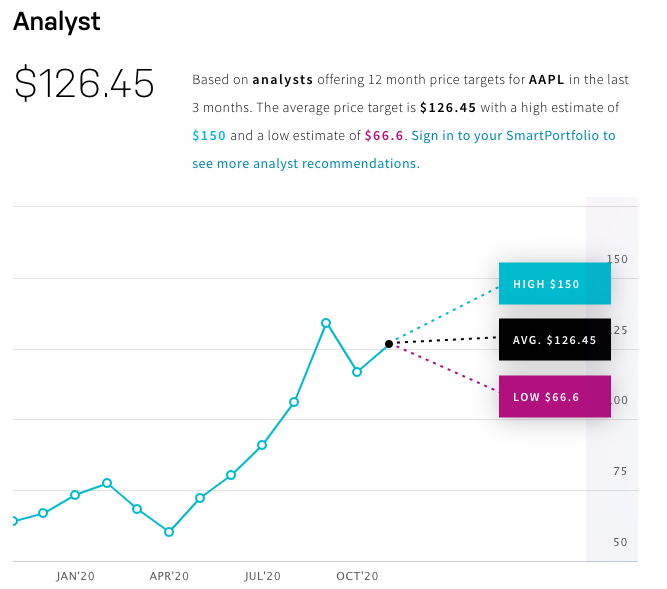Viewport: 667px width, 589px height.
Task: Click the teal $150 text in the description
Action: (209, 135)
